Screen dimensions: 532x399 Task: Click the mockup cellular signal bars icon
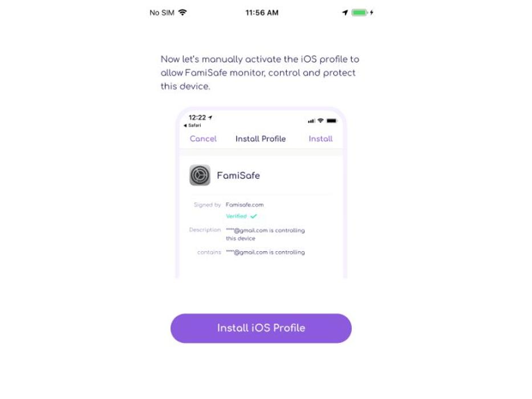tap(311, 121)
